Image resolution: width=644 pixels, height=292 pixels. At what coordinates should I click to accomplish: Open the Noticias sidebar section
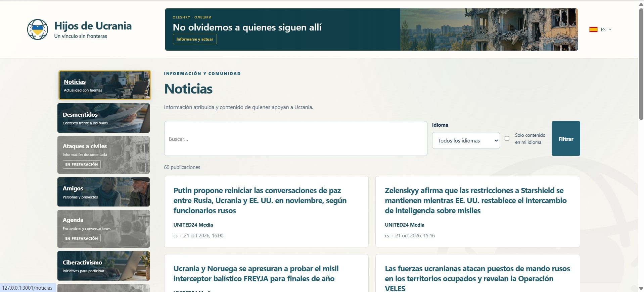105,85
